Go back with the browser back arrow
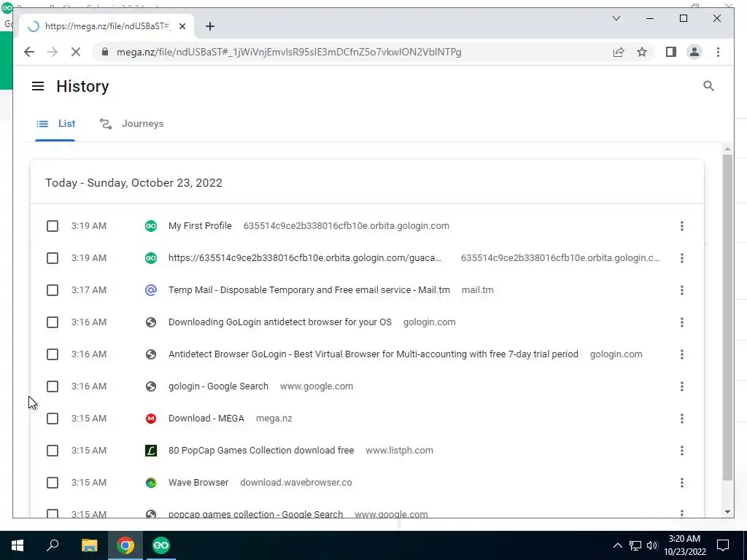This screenshot has height=560, width=747. pyautogui.click(x=29, y=52)
